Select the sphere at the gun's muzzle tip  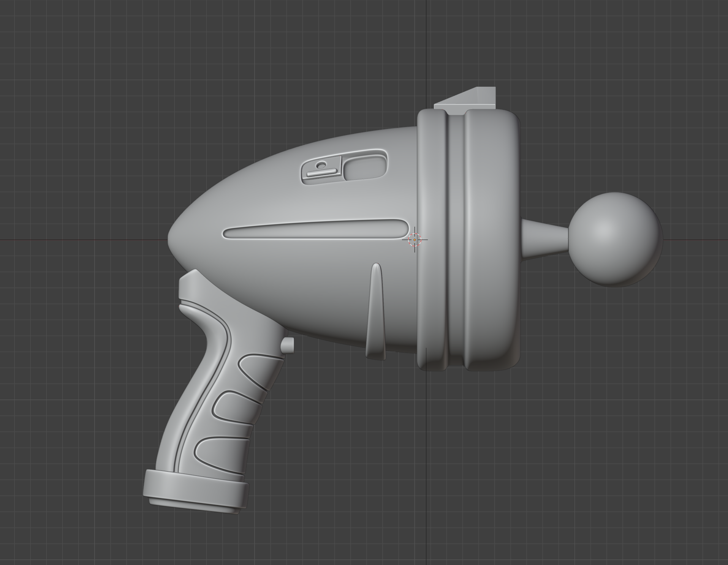coord(616,239)
